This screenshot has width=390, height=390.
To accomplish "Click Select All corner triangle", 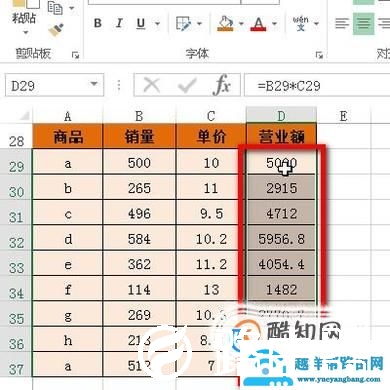I will pos(24,116).
